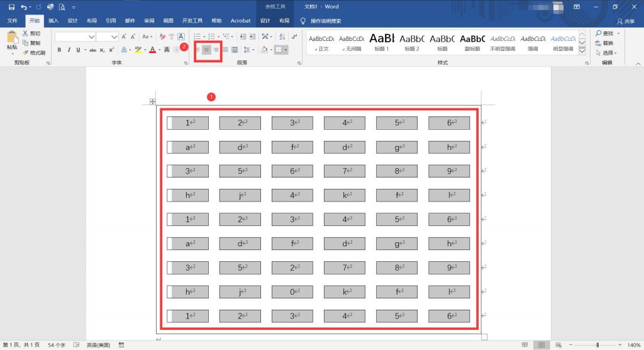Click the Save icon in title bar
644x350 pixels.
[x=11, y=7]
